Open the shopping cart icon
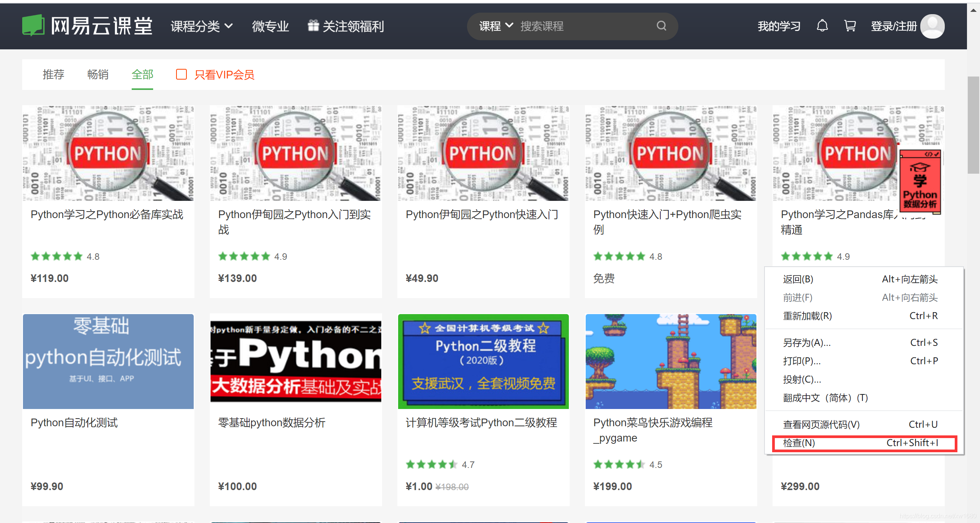Viewport: 980px width, 523px height. point(849,26)
